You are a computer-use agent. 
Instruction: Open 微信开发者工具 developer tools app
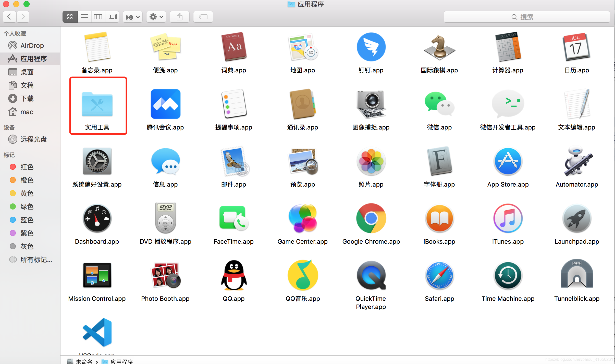pos(508,104)
